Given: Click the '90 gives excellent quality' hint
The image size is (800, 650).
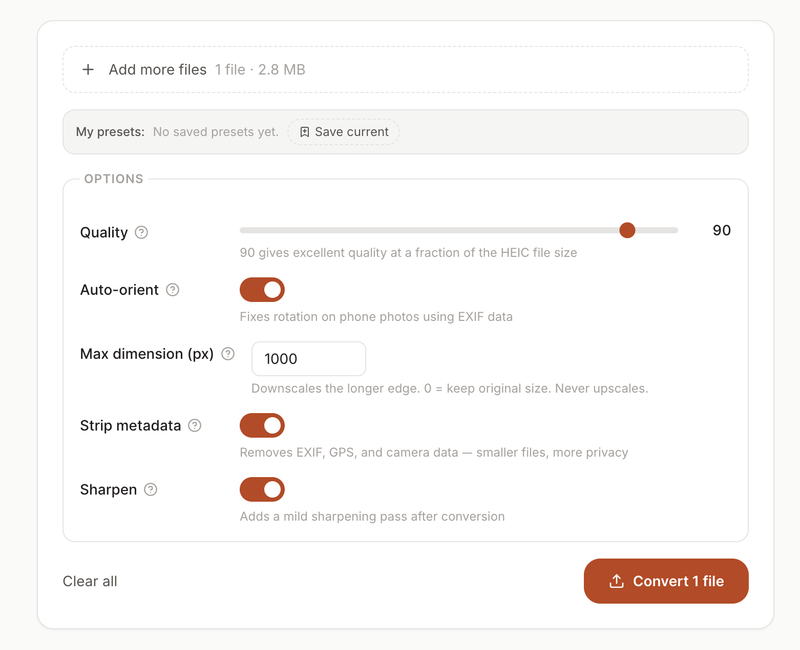Looking at the screenshot, I should point(408,253).
